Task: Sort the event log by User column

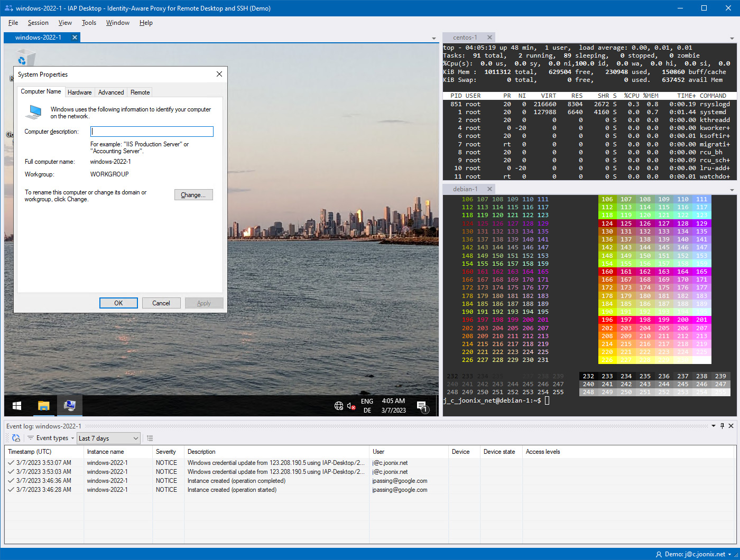Action: coord(409,452)
